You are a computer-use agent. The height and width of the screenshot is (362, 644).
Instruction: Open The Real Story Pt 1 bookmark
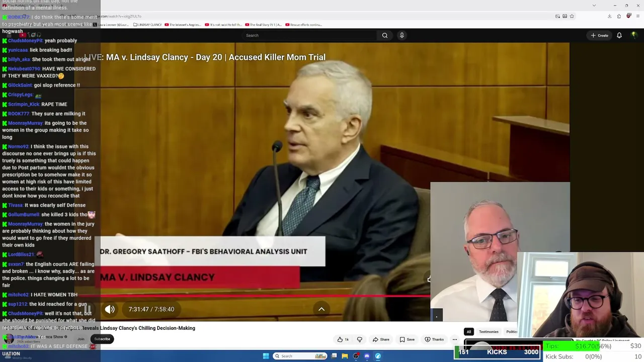point(263,25)
